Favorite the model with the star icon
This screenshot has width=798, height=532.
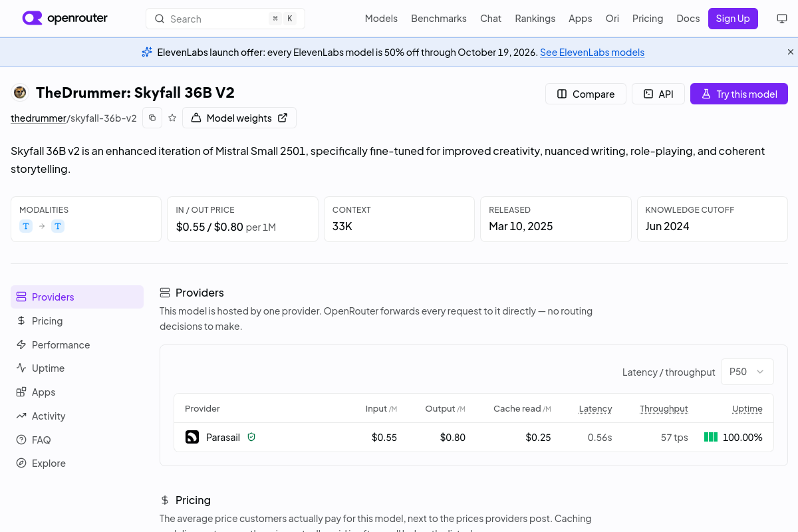(172, 118)
